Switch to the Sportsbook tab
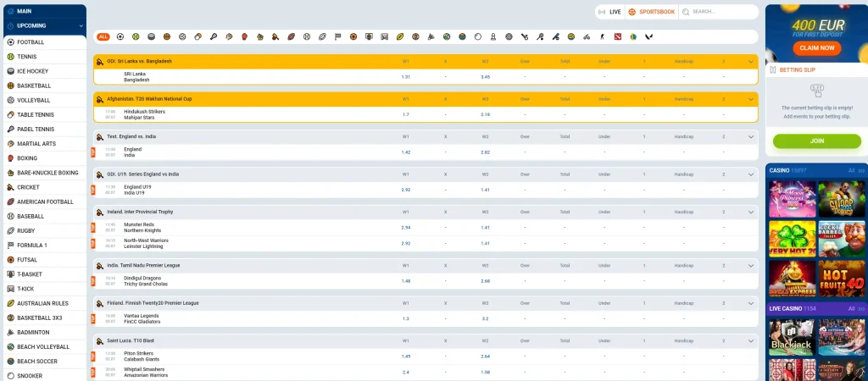The image size is (868, 381). (652, 12)
